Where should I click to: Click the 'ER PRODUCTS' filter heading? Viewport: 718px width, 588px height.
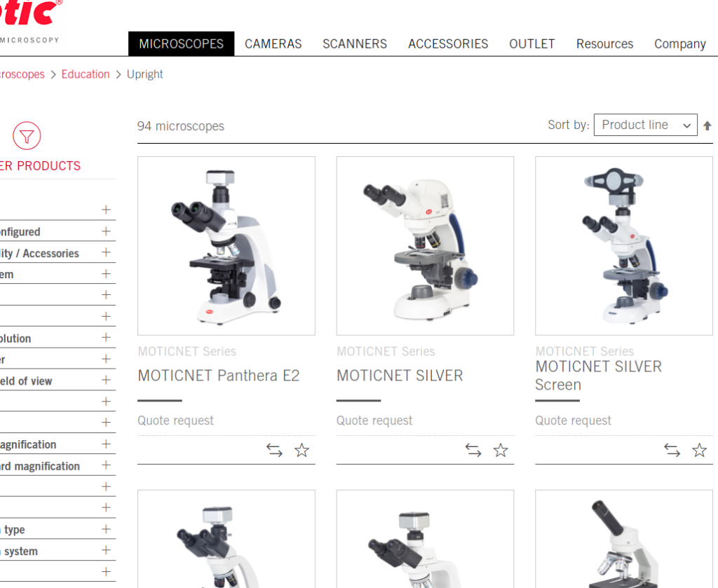(40, 165)
